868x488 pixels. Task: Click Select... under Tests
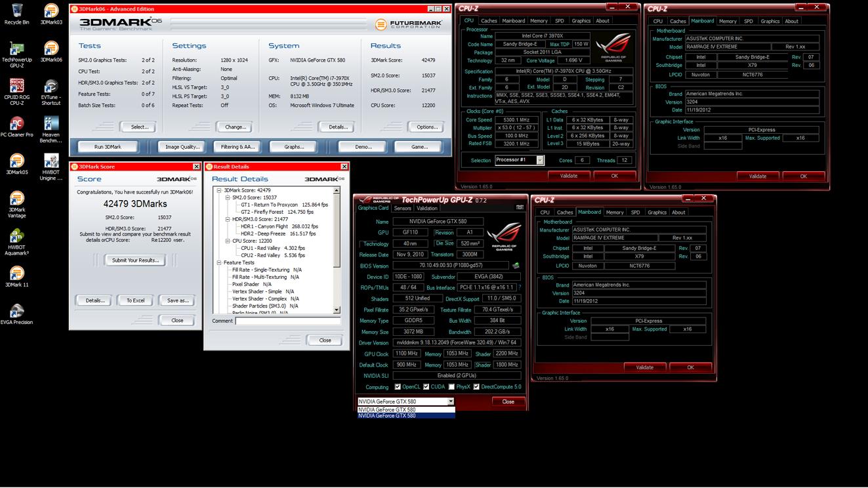click(x=139, y=127)
